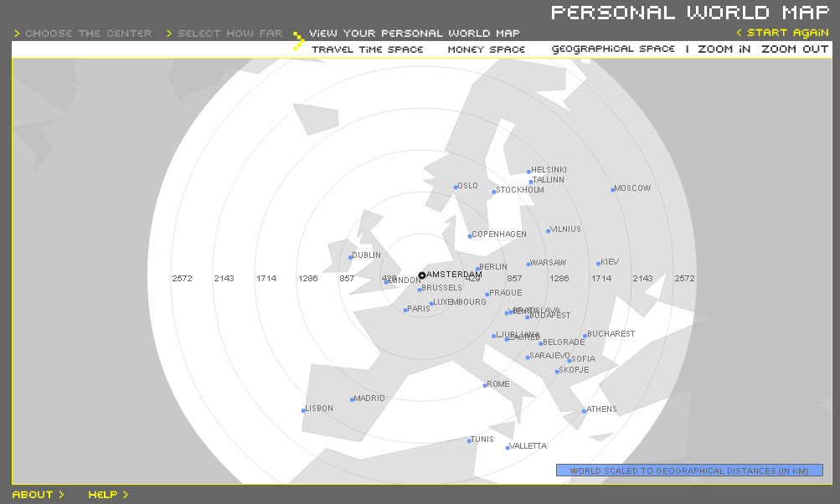Select the Rome city dot
840x504 pixels.
click(x=485, y=386)
